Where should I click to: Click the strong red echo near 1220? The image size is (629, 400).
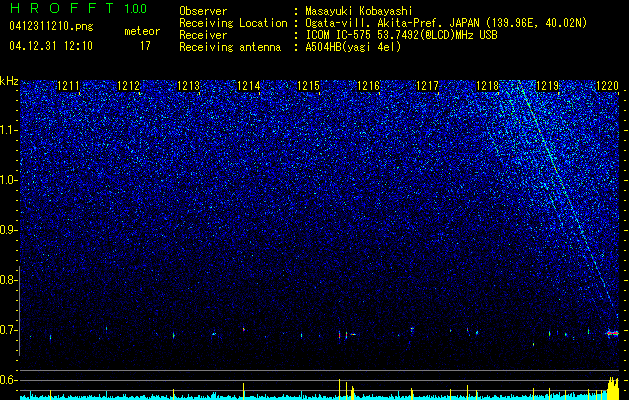(613, 333)
